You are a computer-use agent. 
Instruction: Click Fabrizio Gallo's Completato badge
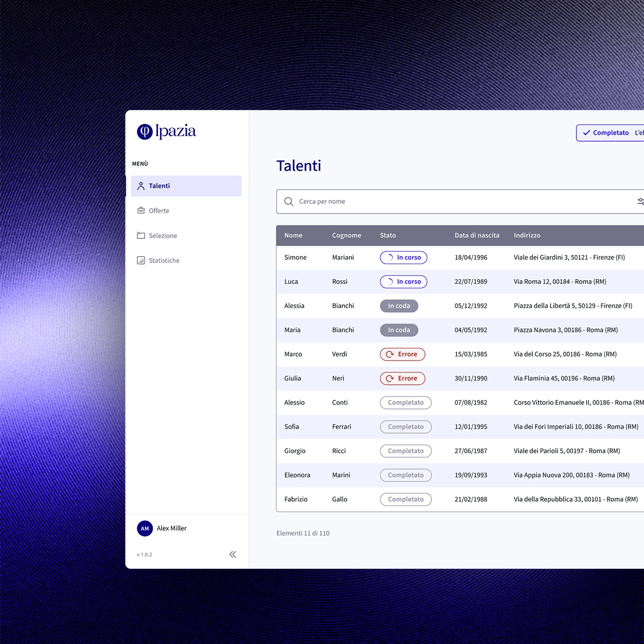[406, 499]
